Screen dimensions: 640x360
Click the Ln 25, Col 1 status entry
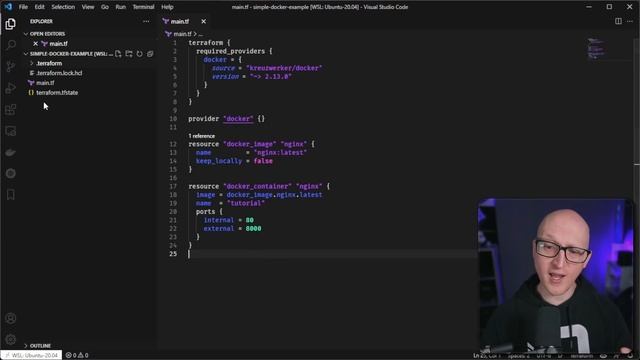tap(487, 356)
